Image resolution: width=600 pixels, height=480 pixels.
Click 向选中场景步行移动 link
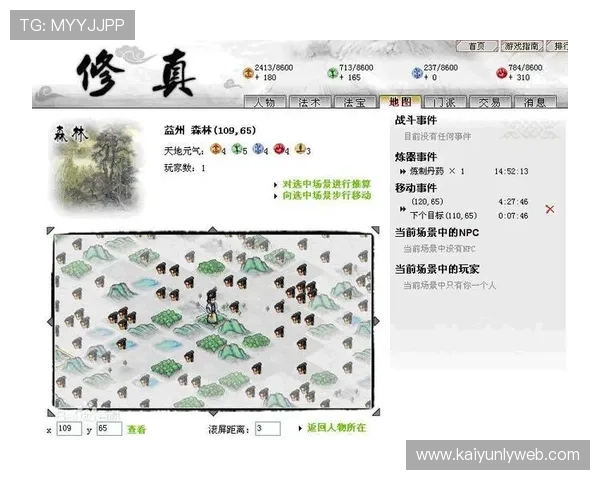pyautogui.click(x=327, y=196)
